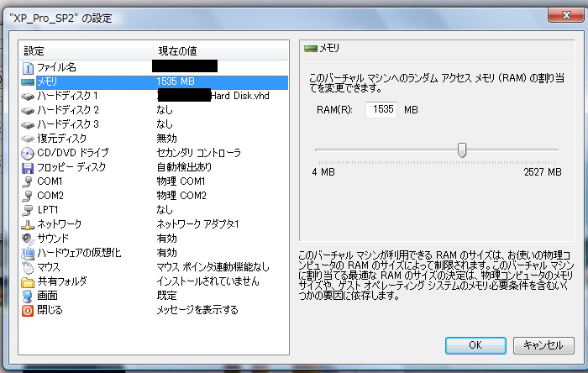Click the ネットワーク network icon
The height and width of the screenshot is (373, 588).
click(x=27, y=224)
